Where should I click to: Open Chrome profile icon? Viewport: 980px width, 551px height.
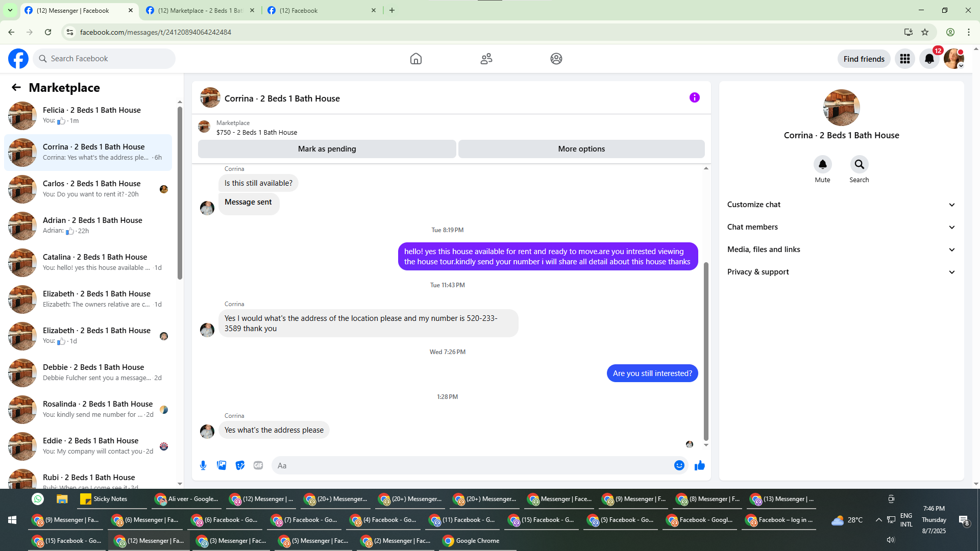(950, 32)
